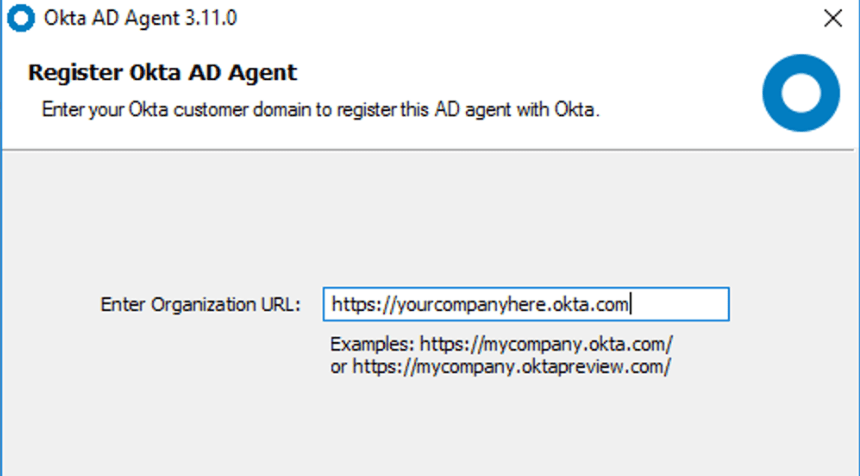
Task: Click the example URL https://mycompany.okta.com/
Action: [x=546, y=344]
